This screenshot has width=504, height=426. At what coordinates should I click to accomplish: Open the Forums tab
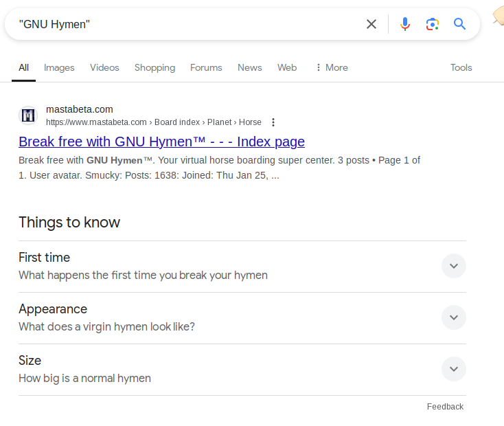point(206,67)
